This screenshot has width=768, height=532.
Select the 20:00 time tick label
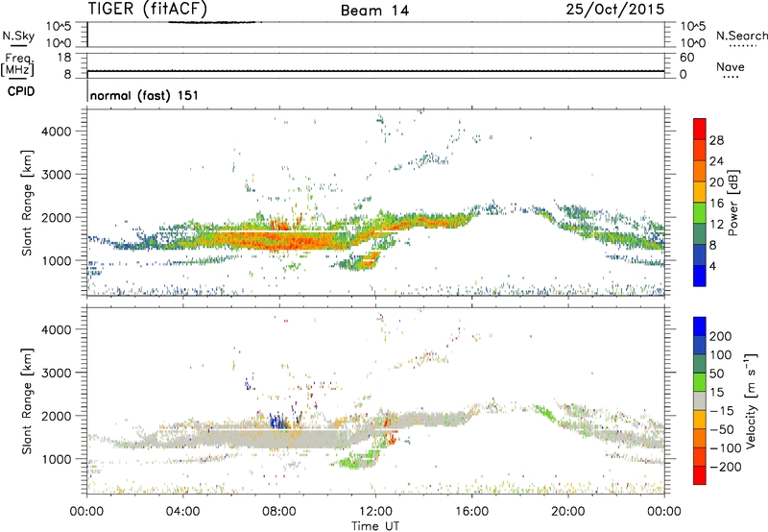click(567, 512)
